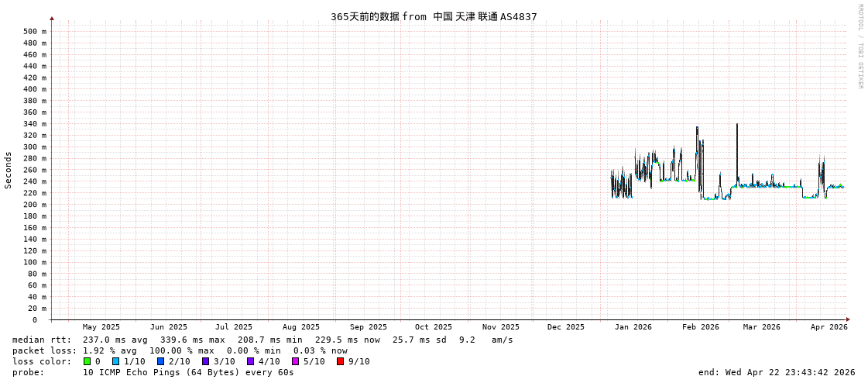Select the red 9/10 loss swatch

340,361
